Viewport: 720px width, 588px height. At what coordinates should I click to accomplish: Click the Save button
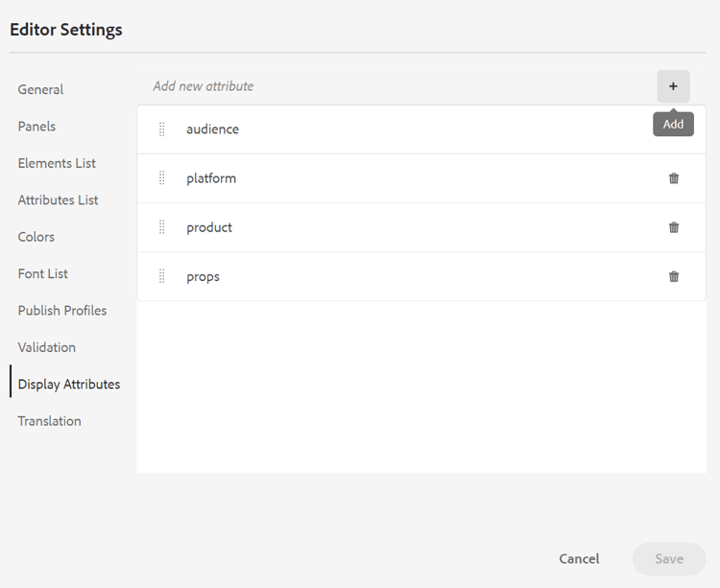click(669, 559)
